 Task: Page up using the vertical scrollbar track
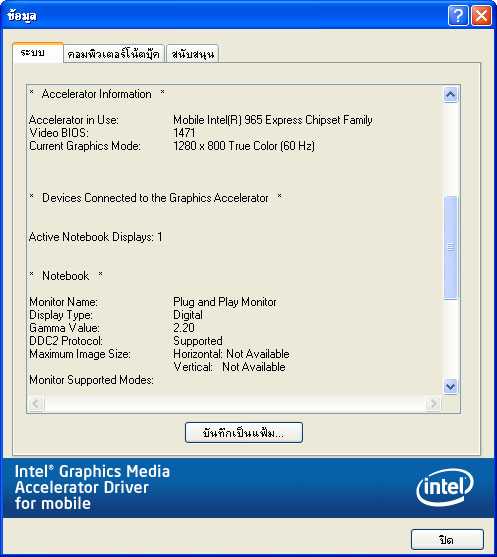pyautogui.click(x=450, y=149)
